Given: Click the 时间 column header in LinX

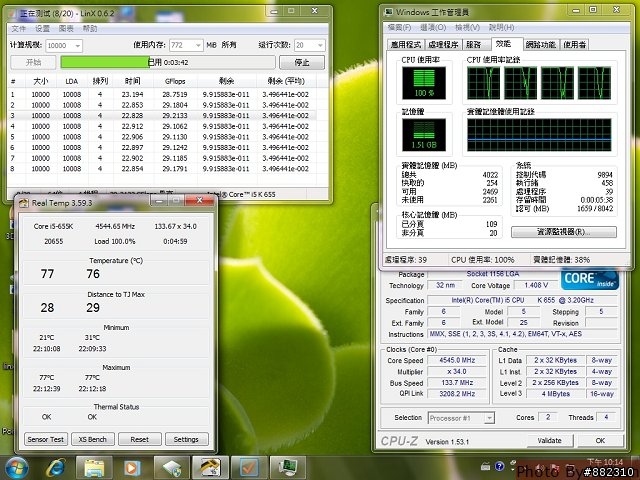Looking at the screenshot, I should [x=133, y=81].
